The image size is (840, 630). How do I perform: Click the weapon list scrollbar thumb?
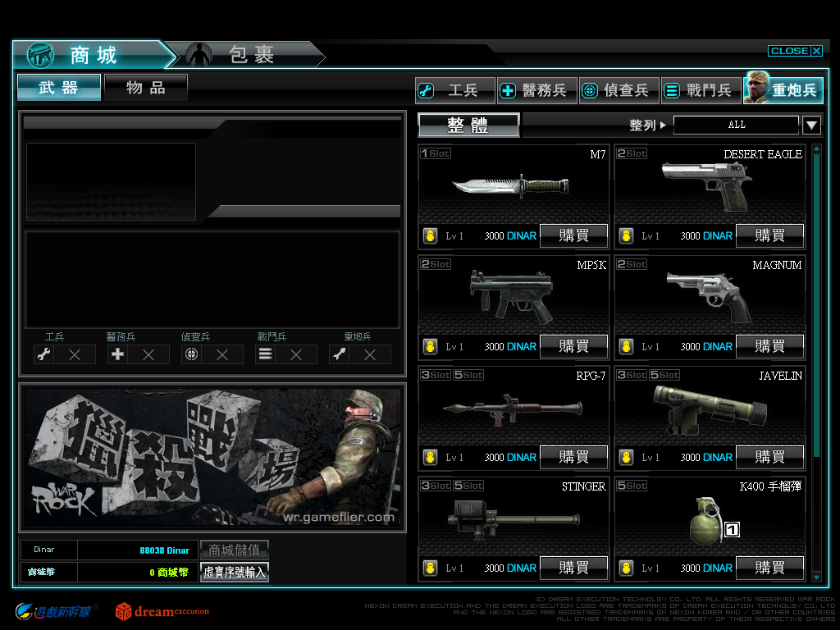click(816, 306)
